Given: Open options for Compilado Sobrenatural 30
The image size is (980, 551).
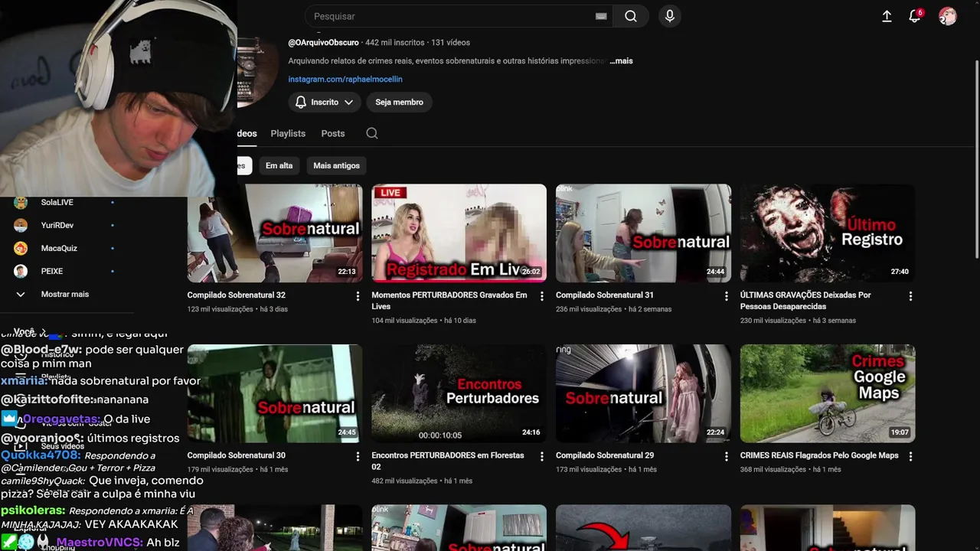Looking at the screenshot, I should coord(358,456).
